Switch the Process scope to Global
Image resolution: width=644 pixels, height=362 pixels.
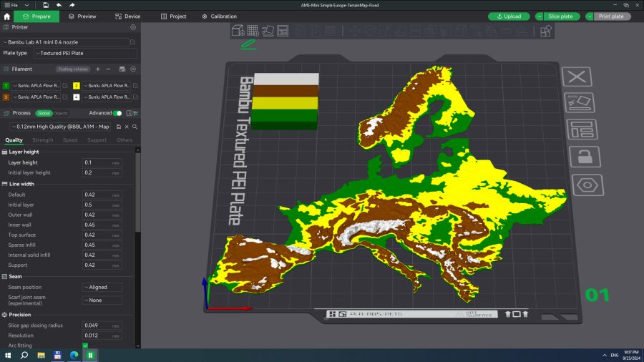[x=44, y=113]
